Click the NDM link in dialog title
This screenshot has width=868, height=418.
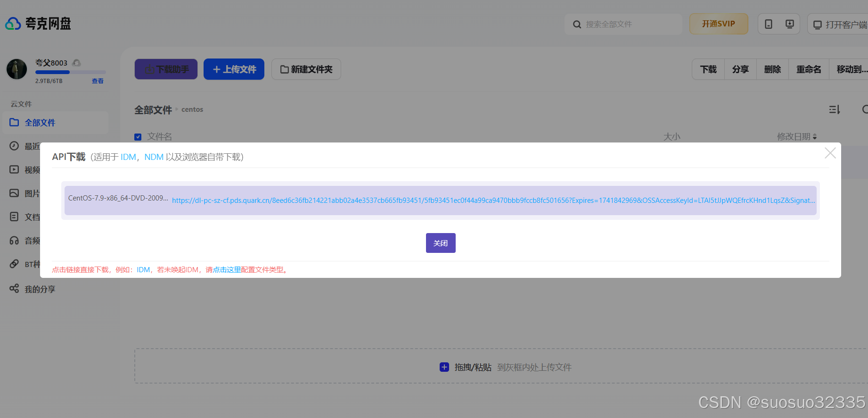[154, 157]
